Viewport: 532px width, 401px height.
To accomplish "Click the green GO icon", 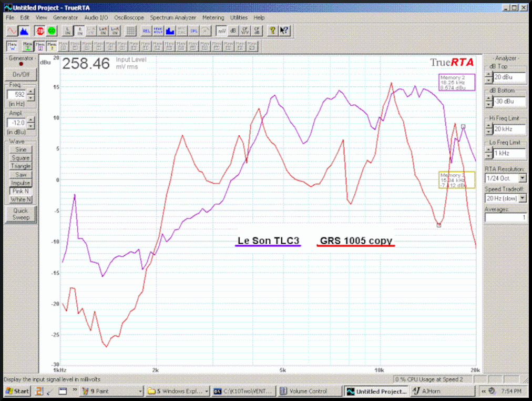I will 52,31.
